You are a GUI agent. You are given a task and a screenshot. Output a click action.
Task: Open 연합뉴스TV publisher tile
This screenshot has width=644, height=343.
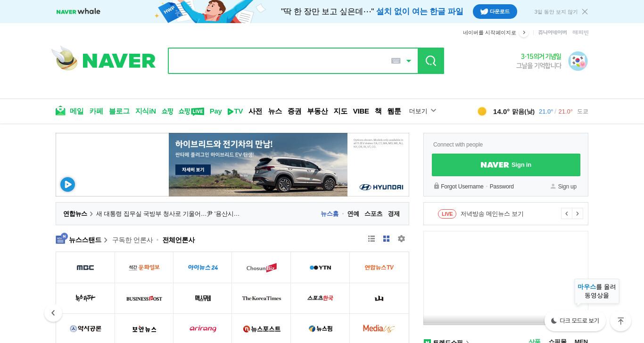379,268
